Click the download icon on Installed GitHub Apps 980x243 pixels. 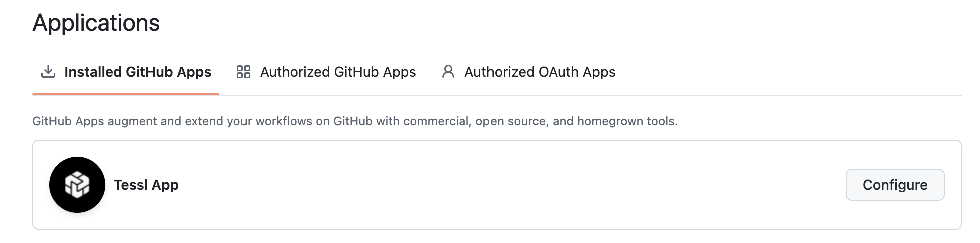click(x=48, y=72)
